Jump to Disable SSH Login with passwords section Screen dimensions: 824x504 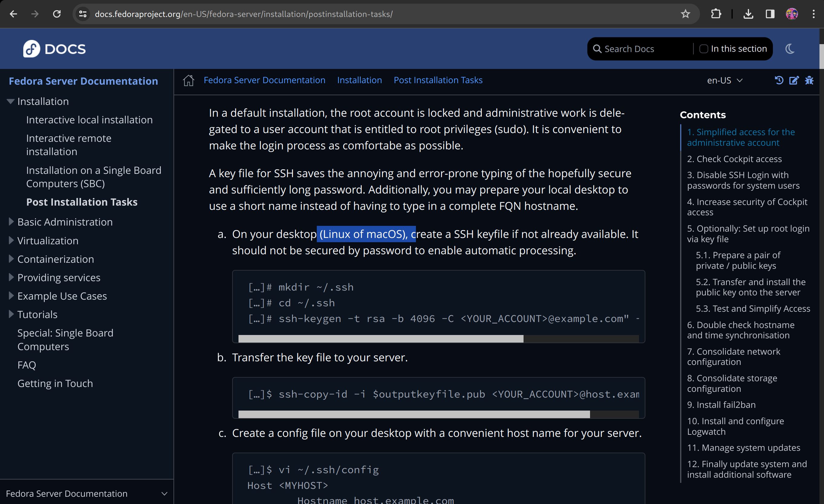coord(743,180)
